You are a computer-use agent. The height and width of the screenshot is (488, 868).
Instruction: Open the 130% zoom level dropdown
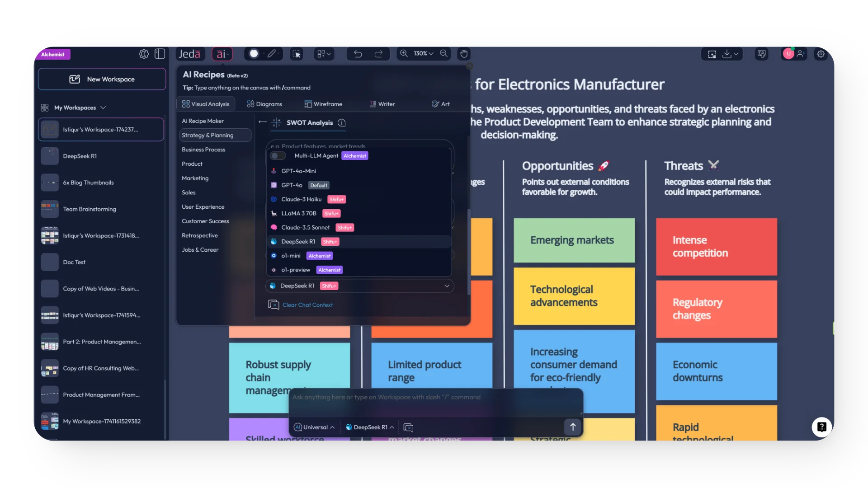click(423, 53)
